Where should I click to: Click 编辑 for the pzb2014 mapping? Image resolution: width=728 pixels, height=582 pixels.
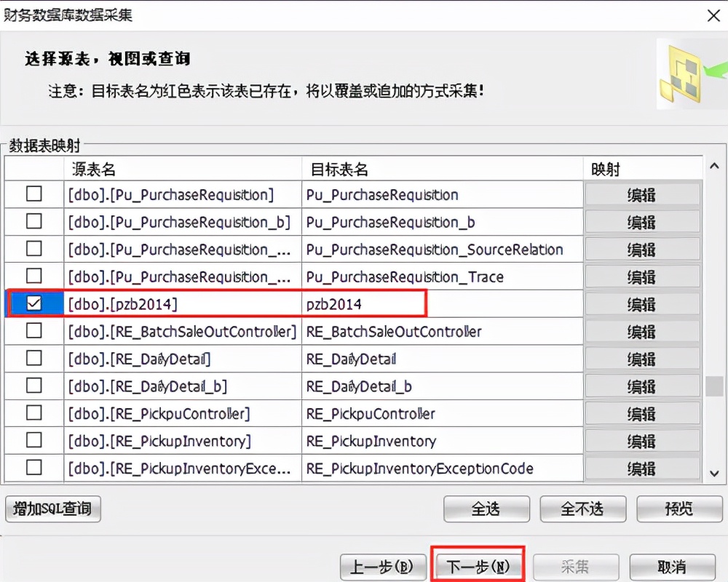click(641, 303)
